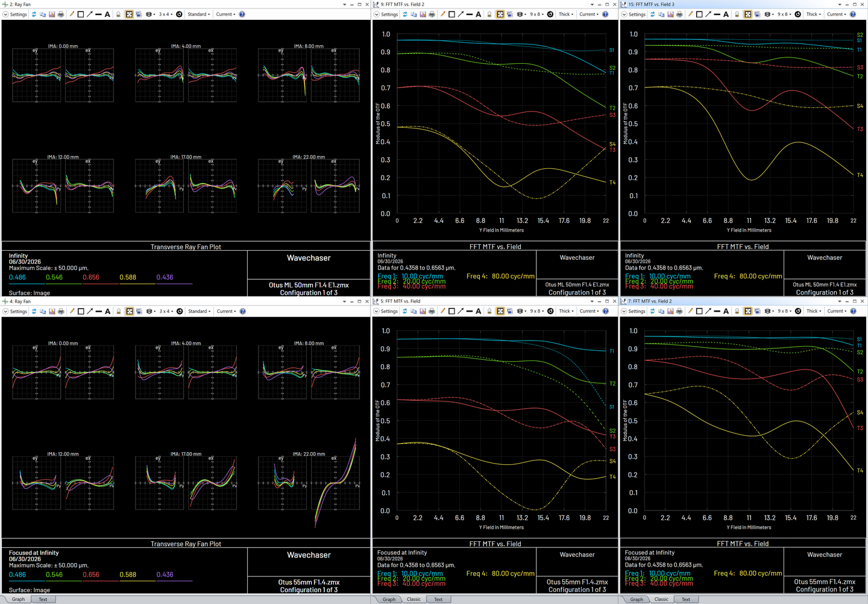Switch to the Text tab under bottom-left Ray Fan

point(43,599)
